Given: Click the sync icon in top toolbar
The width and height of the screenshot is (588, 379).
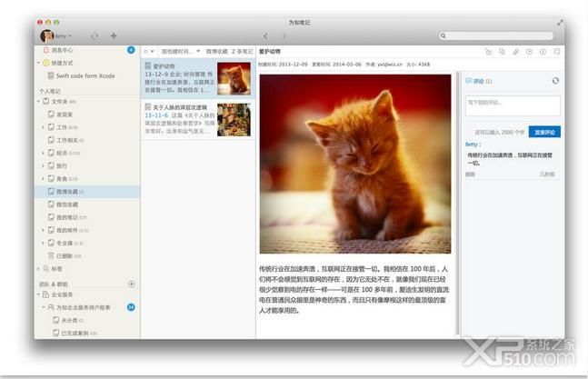Looking at the screenshot, I should 95,35.
